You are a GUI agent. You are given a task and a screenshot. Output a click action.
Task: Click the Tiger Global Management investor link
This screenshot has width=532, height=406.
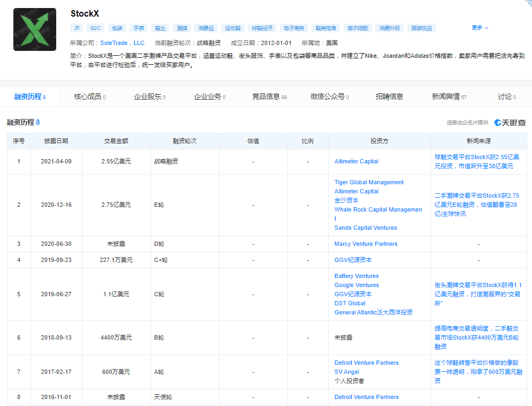[369, 182]
